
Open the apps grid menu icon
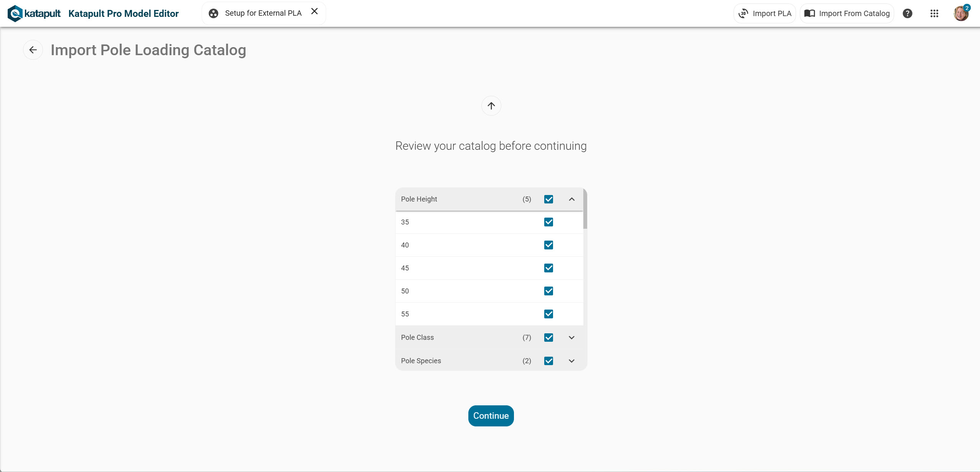click(934, 13)
